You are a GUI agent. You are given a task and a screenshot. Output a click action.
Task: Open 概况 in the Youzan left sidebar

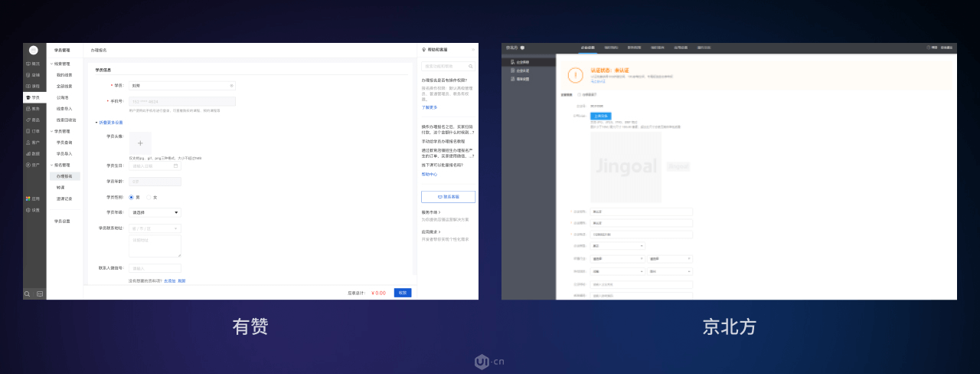(x=34, y=64)
